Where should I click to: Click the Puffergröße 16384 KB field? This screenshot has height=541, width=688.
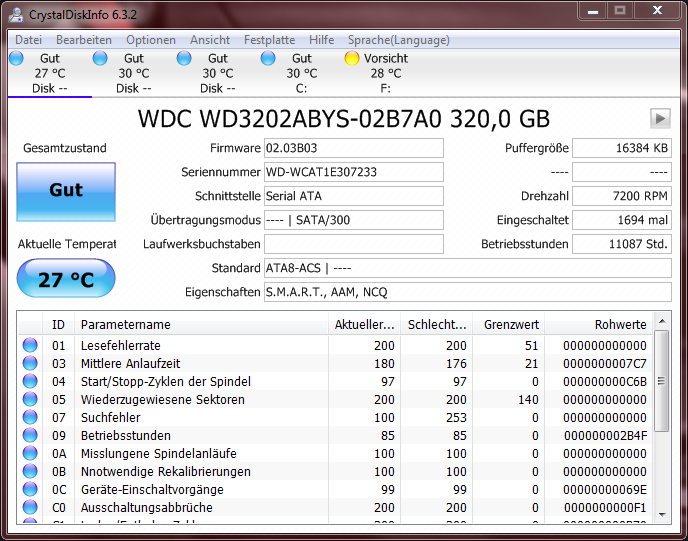point(622,148)
